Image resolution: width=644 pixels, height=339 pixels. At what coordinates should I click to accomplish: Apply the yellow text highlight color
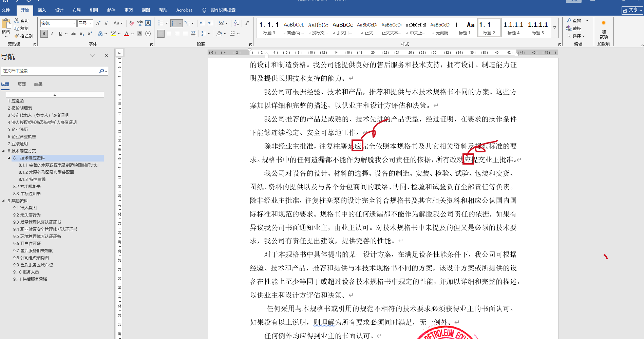point(113,34)
